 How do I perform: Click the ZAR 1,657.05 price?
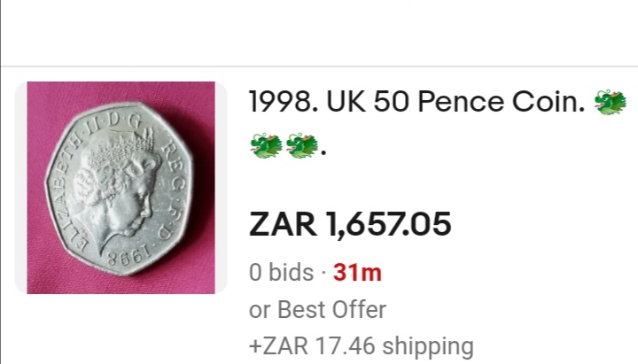350,224
